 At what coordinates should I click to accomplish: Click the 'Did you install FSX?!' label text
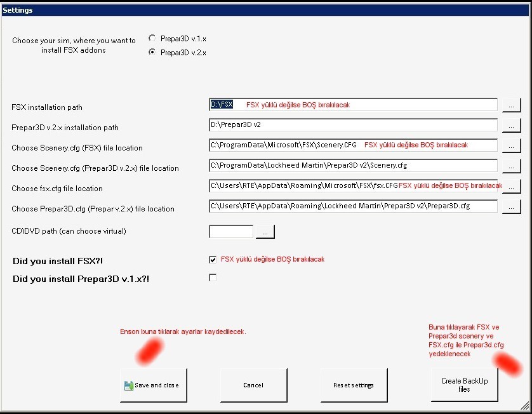(58, 261)
